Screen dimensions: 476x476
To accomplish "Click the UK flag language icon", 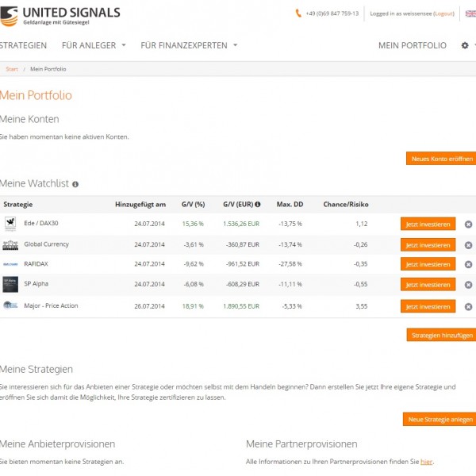I will click(x=470, y=13).
